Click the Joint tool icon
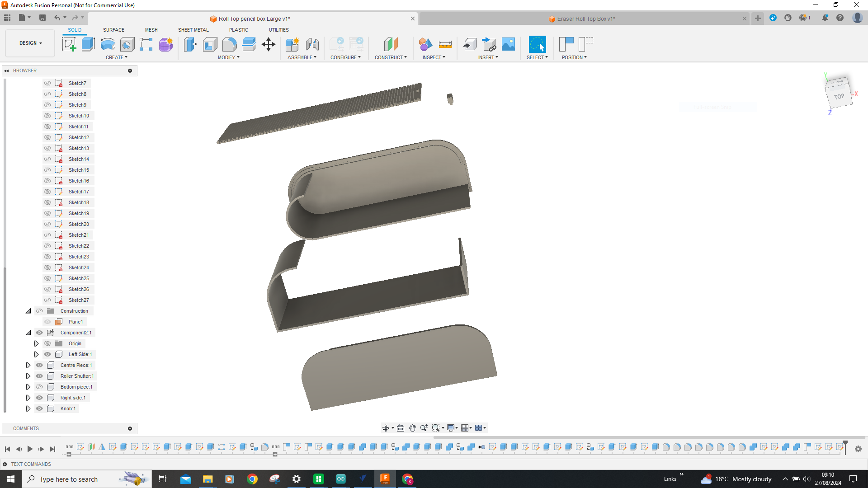The width and height of the screenshot is (868, 488). (312, 44)
